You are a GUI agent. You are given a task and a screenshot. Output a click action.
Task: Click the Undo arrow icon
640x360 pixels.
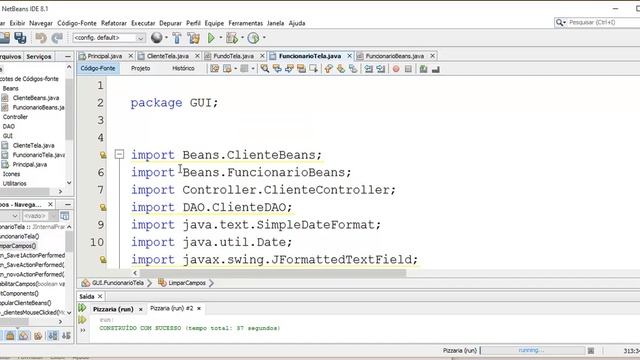coord(41,38)
